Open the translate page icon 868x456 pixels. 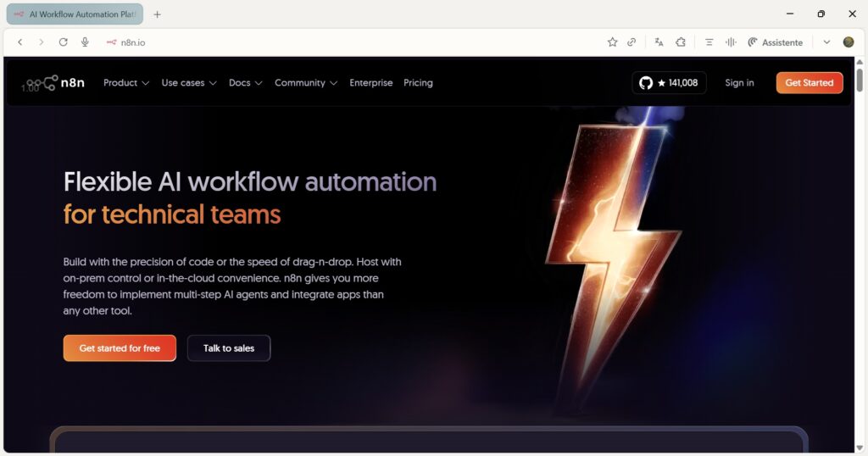659,42
